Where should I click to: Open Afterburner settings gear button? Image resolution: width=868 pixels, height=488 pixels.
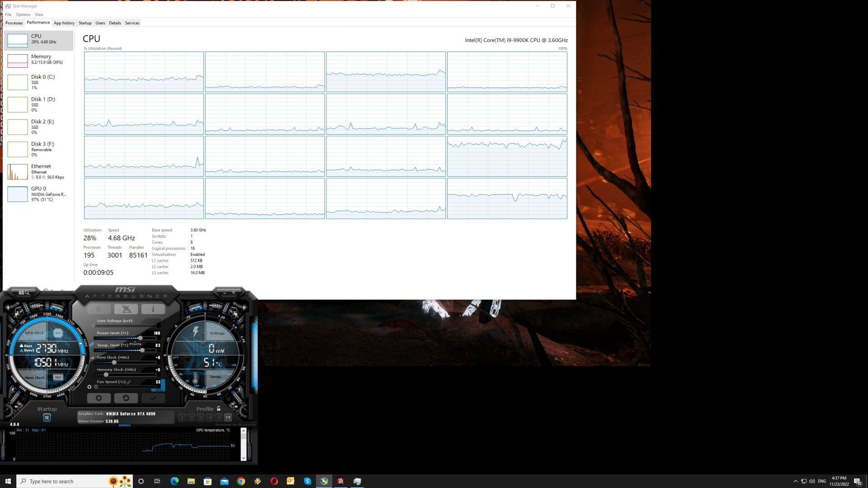99,398
